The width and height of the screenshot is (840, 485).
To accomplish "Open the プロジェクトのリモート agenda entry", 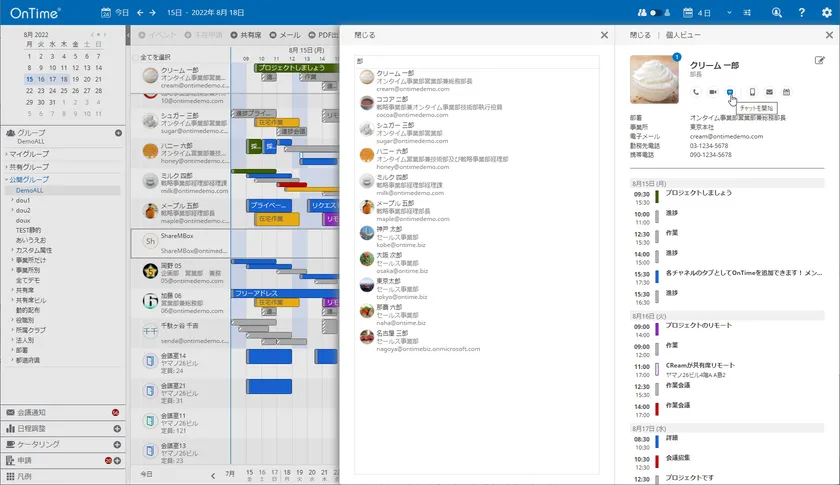I will tap(699, 325).
